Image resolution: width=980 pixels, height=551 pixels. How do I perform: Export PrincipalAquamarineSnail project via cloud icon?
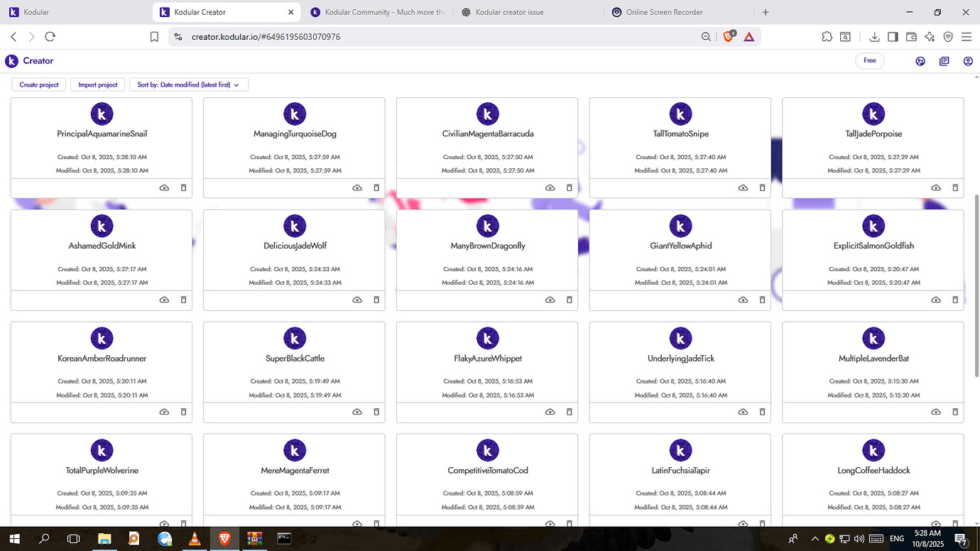click(164, 187)
